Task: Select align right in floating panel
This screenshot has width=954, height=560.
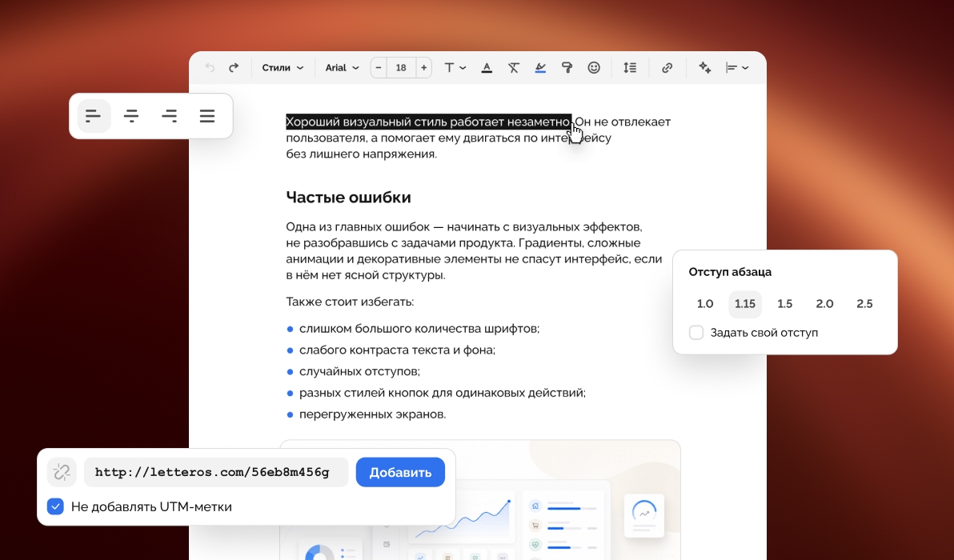Action: pyautogui.click(x=169, y=116)
